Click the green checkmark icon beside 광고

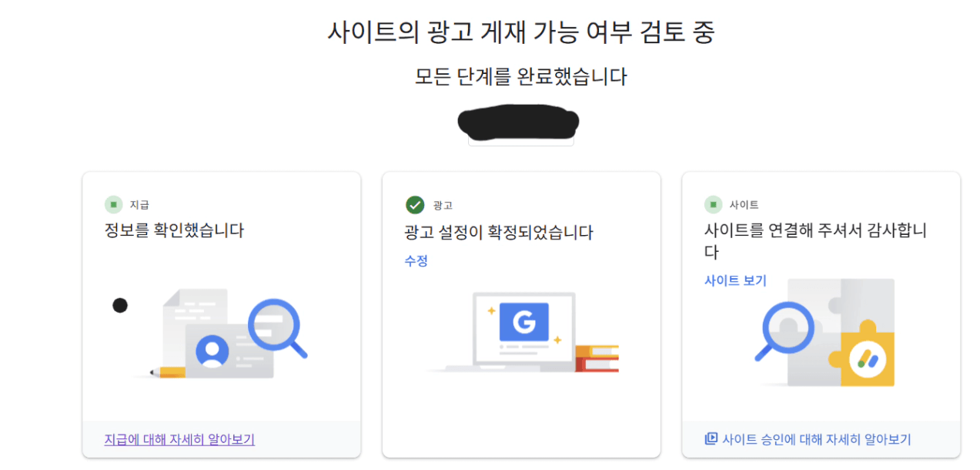click(x=415, y=205)
